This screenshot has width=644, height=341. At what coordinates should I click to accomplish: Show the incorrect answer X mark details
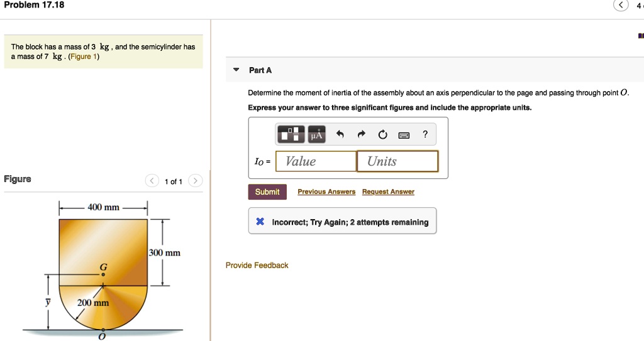(260, 222)
